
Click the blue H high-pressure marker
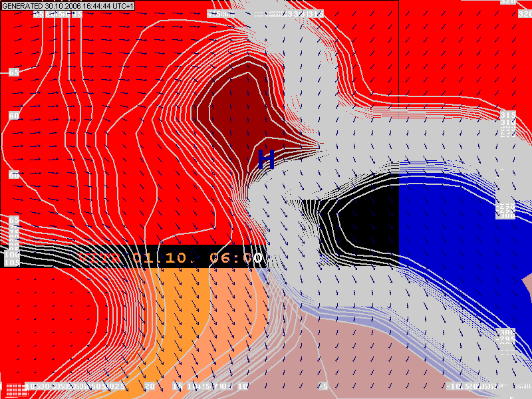267,159
